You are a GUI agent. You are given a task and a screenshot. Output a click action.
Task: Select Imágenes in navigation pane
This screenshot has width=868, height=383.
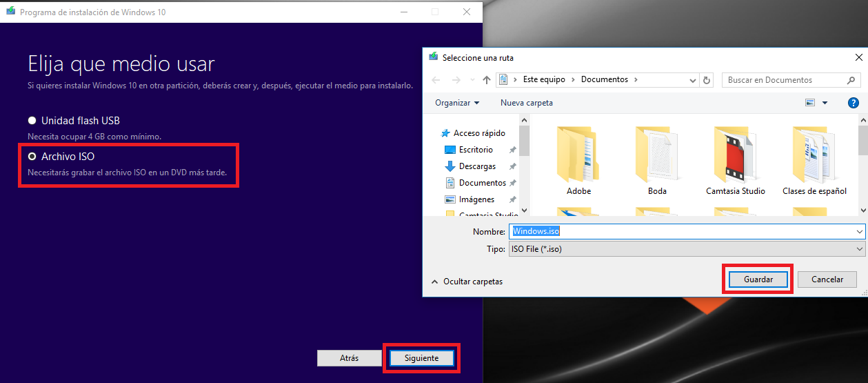[476, 199]
